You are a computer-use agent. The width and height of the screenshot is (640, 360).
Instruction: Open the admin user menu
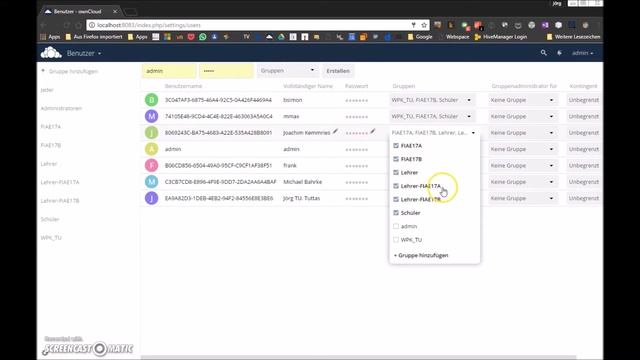pos(582,53)
